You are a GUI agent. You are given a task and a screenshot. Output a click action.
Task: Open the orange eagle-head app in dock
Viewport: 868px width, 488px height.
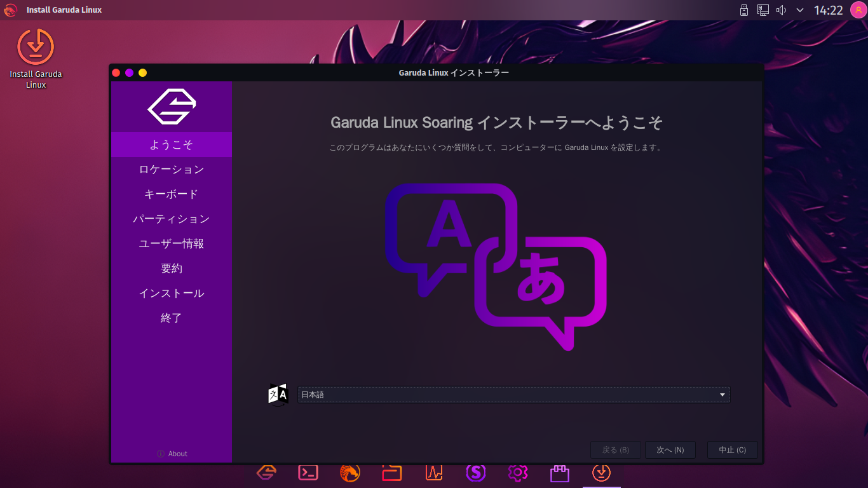pyautogui.click(x=350, y=472)
